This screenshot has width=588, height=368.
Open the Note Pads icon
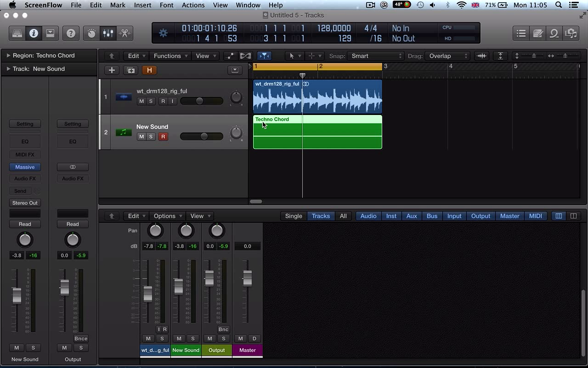(x=537, y=34)
